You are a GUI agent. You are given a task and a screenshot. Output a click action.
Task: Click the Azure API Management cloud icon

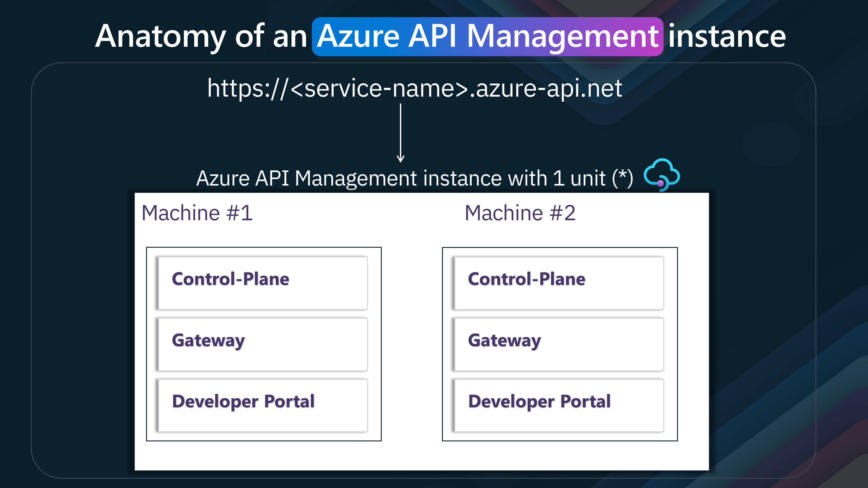tap(661, 175)
